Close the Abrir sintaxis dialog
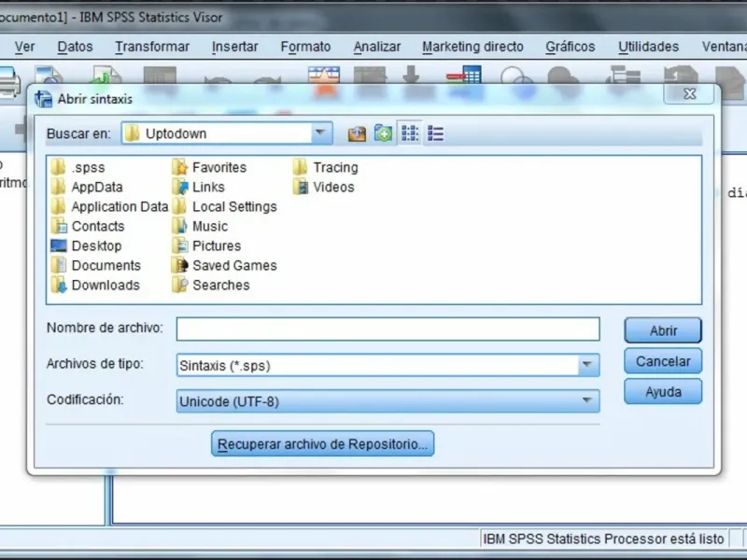 [x=689, y=94]
